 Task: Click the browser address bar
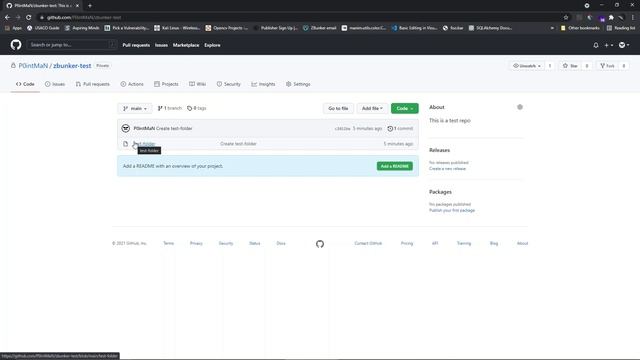tap(301, 18)
